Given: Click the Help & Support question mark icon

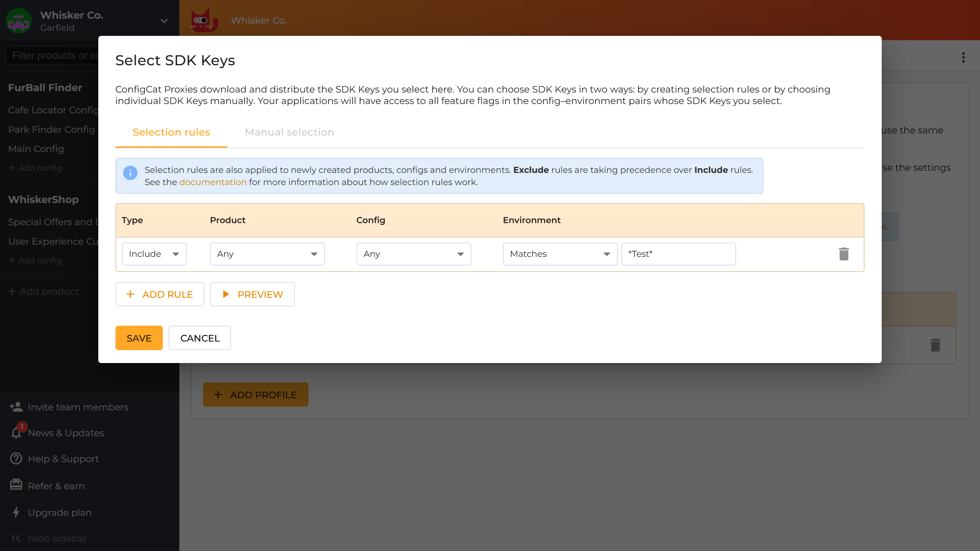Looking at the screenshot, I should click(x=15, y=458).
